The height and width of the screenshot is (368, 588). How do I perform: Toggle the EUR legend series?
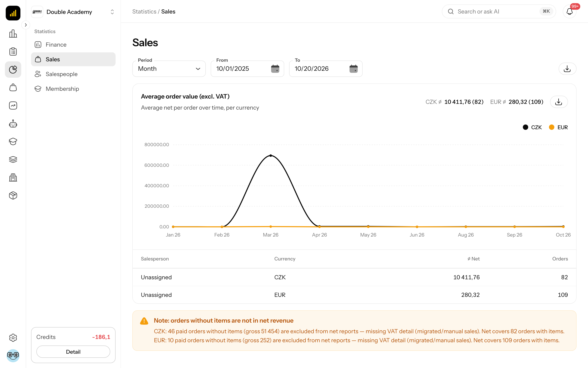click(x=558, y=127)
